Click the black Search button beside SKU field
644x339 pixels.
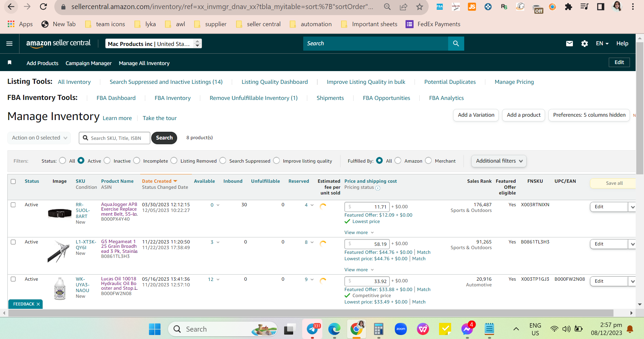(164, 138)
